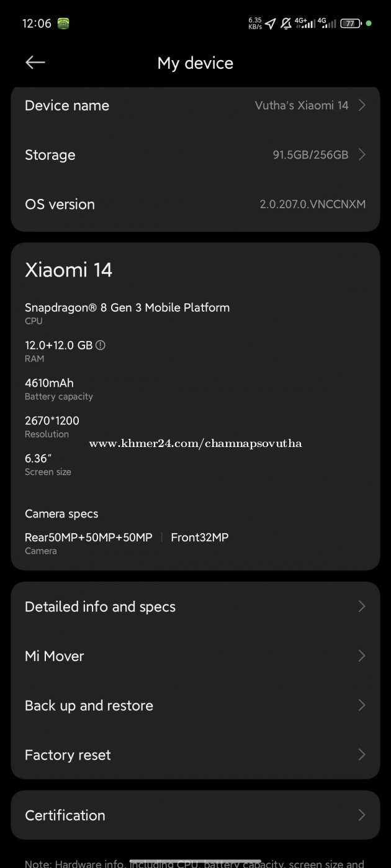The image size is (391, 868).
Task: Open Back up and restore
Action: [195, 706]
